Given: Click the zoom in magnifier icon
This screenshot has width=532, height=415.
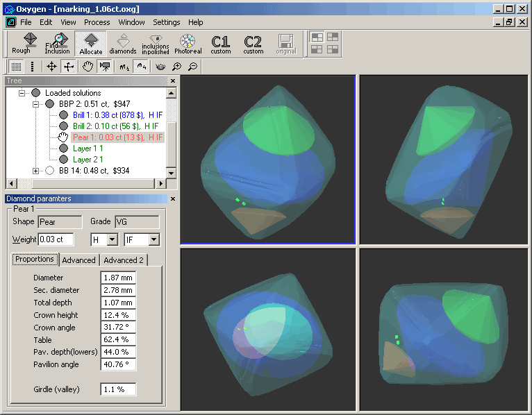Looking at the screenshot, I should [177, 67].
